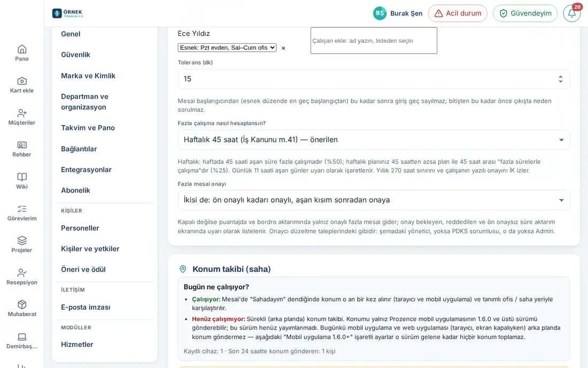Open Pano from the sidebar
Screen dimensions: 588x368
(22, 53)
